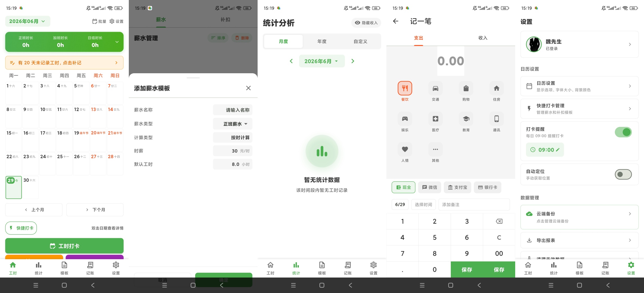This screenshot has width=644, height=293.
Task: Choose the 其他 more category icon
Action: [435, 149]
